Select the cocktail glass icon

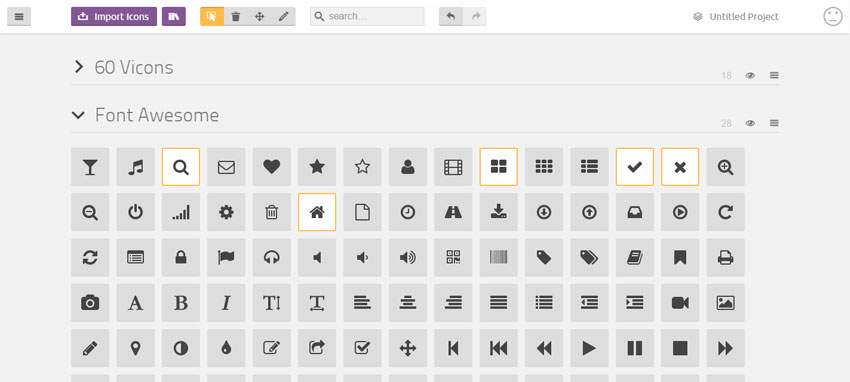tap(90, 167)
